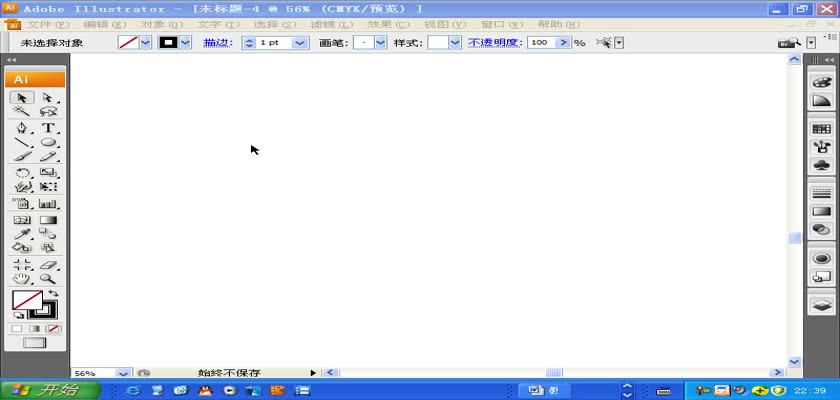Open the 始终不保存 status popup arrow

click(x=313, y=373)
